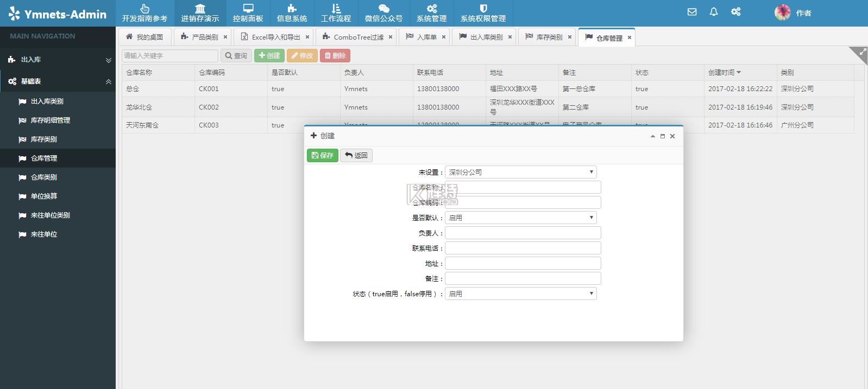Open 库存明细管理 in sidebar
The image size is (868, 389).
click(58, 120)
